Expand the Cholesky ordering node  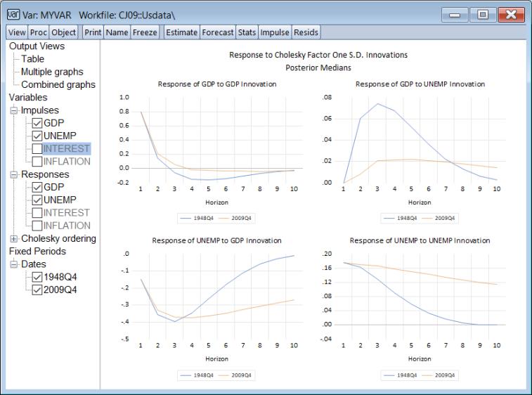coord(13,239)
